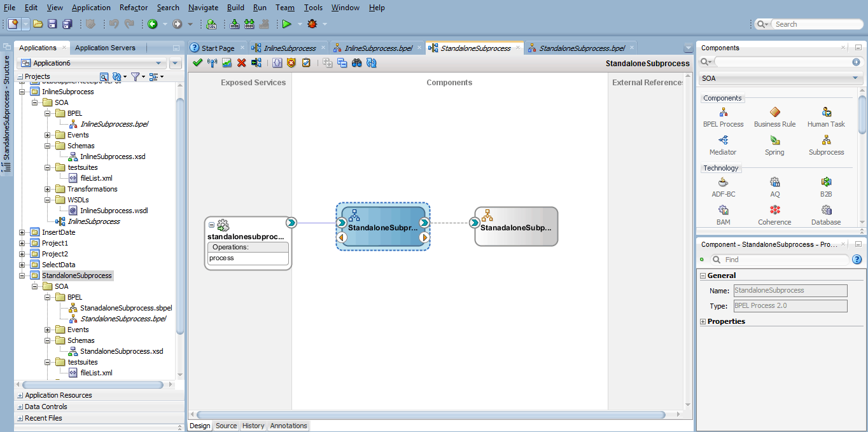868x432 pixels.
Task: Click the SQL worksheet toolbar icon
Action: [x=211, y=24]
